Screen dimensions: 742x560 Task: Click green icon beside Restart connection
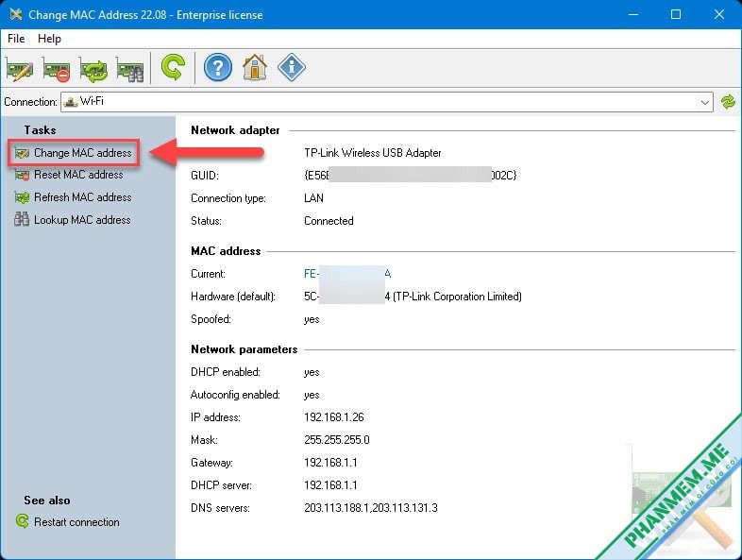(22, 521)
